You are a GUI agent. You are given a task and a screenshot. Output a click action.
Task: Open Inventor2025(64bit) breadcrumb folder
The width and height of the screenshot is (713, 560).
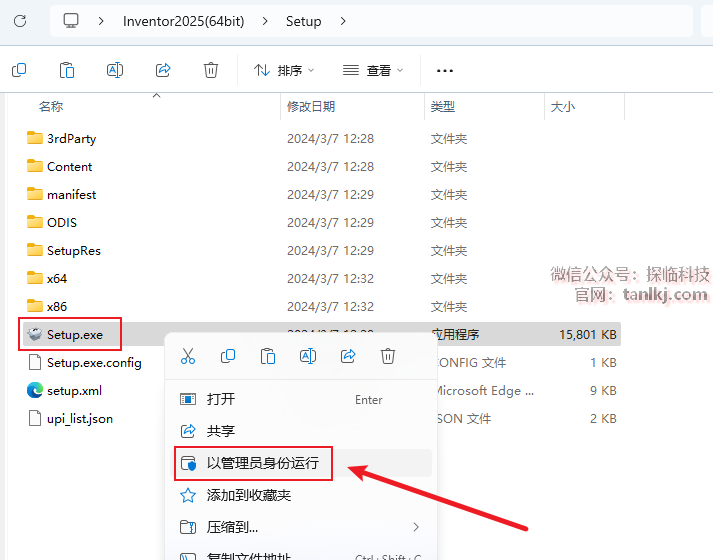(184, 21)
